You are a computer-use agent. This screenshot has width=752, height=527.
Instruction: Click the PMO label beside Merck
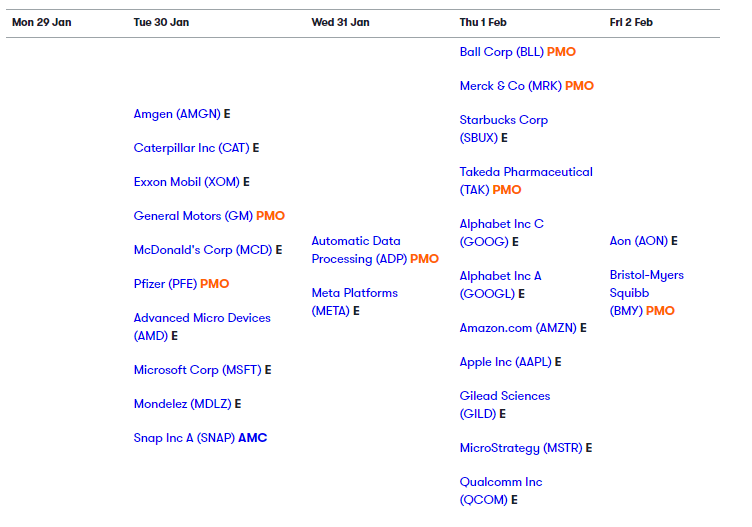coord(579,86)
